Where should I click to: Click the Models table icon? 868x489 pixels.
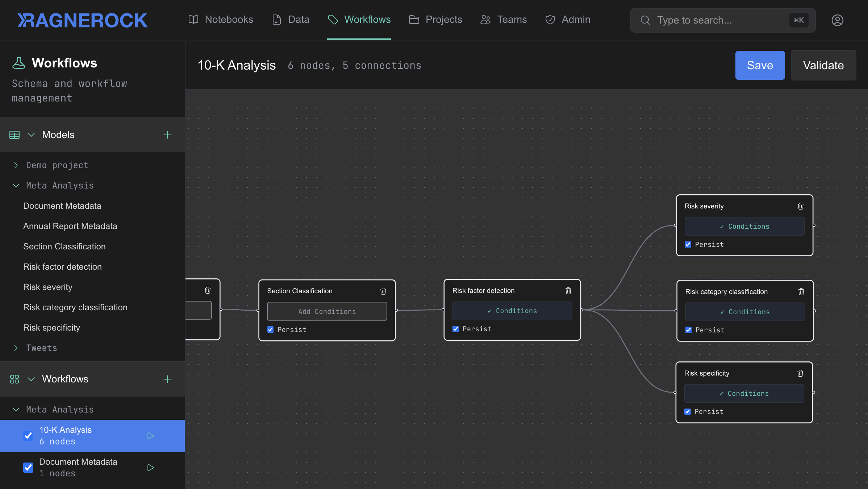click(x=14, y=134)
